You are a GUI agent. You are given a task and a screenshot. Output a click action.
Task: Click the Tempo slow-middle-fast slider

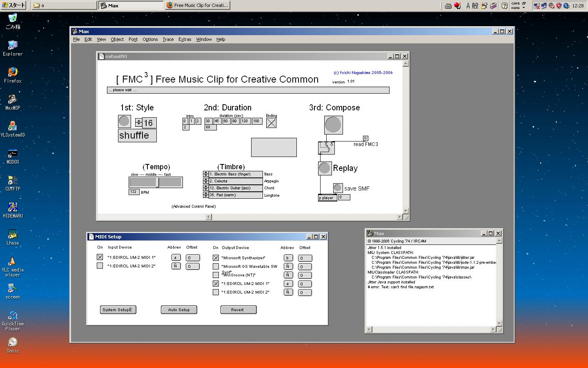tap(156, 182)
